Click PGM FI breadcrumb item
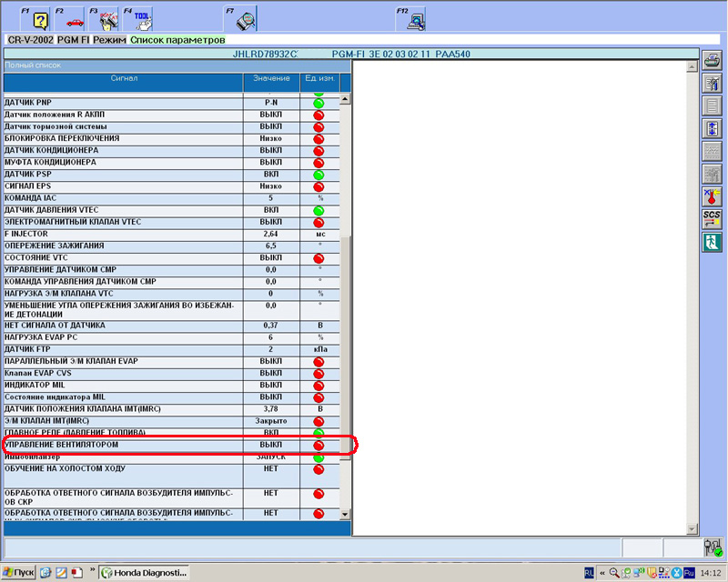The height and width of the screenshot is (582, 728). 74,40
